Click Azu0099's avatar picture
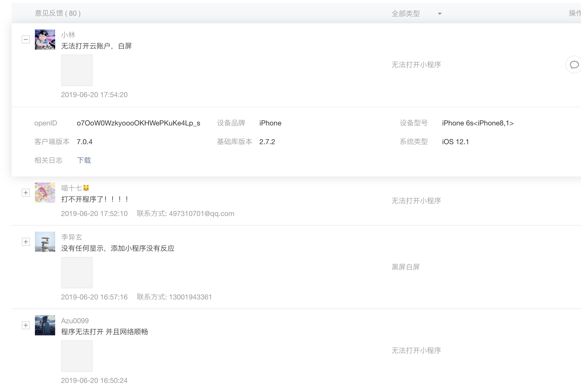This screenshot has height=392, width=581. point(45,325)
